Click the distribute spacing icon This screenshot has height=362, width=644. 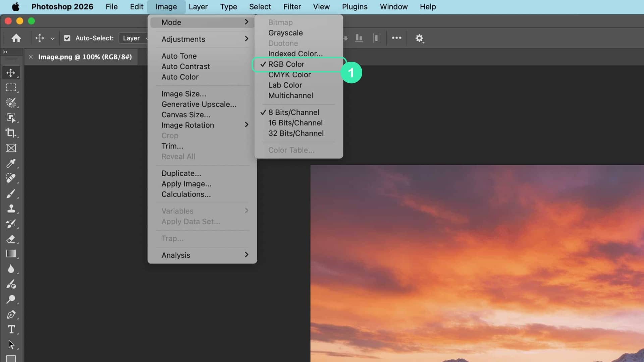(376, 38)
